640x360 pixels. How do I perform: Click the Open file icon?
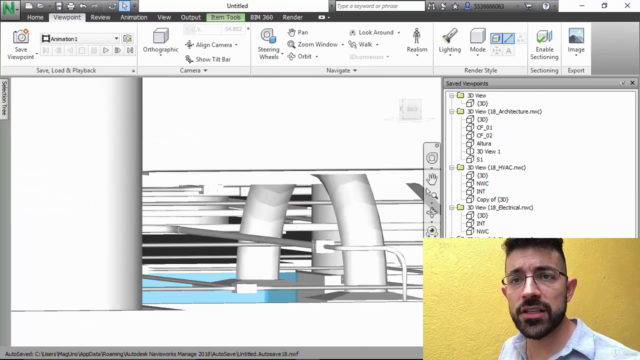click(40, 6)
